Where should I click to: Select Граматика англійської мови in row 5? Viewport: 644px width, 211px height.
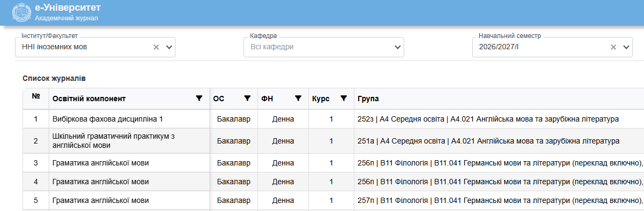point(101,201)
